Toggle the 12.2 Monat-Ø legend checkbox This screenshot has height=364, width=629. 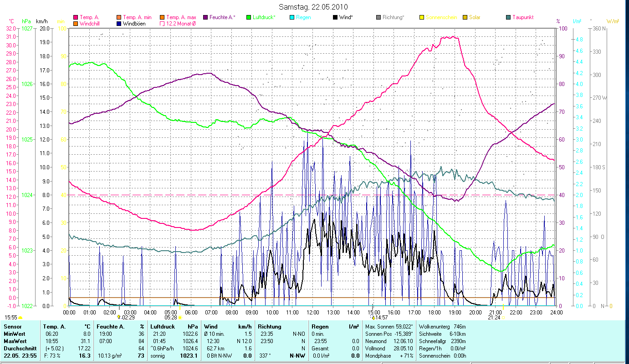(162, 24)
